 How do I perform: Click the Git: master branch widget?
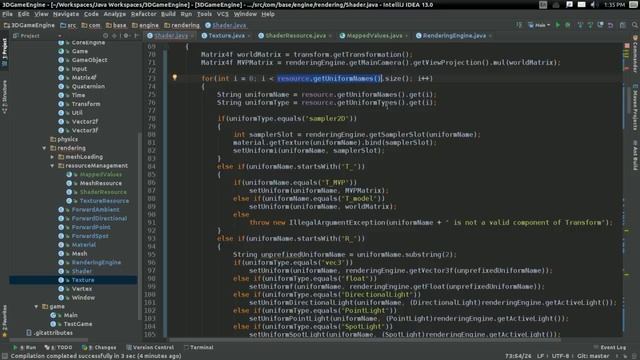click(x=593, y=356)
